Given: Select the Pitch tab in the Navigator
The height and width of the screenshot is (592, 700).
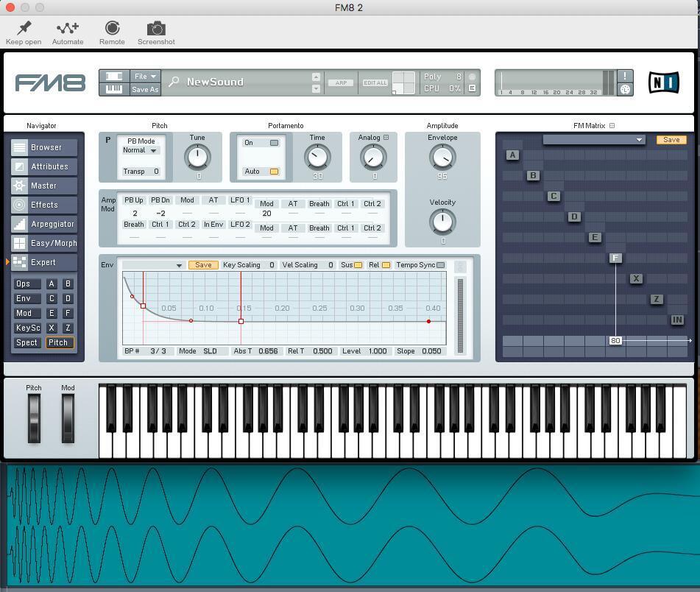Looking at the screenshot, I should 59,342.
